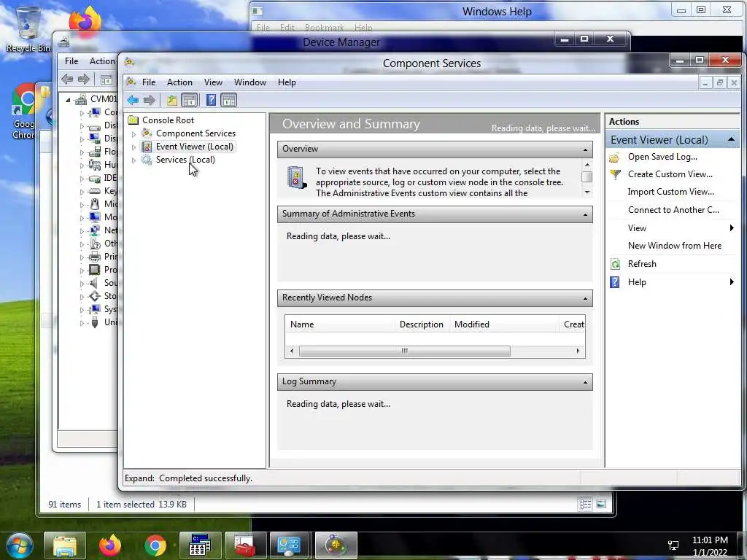Click the blue Help question mark toolbar icon

(211, 100)
